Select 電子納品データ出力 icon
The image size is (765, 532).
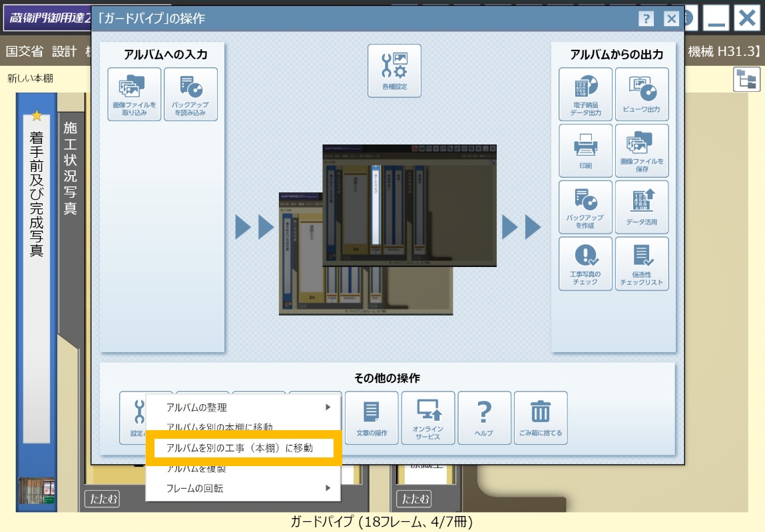coord(585,94)
